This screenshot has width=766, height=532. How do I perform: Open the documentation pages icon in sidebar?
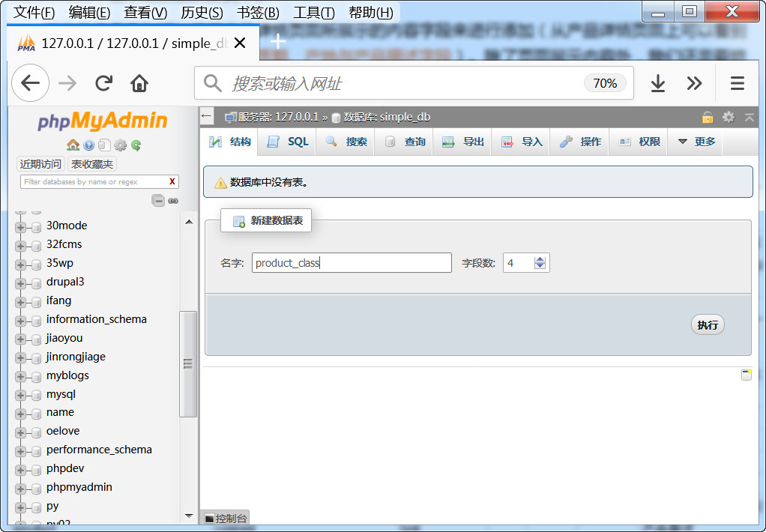(x=104, y=145)
